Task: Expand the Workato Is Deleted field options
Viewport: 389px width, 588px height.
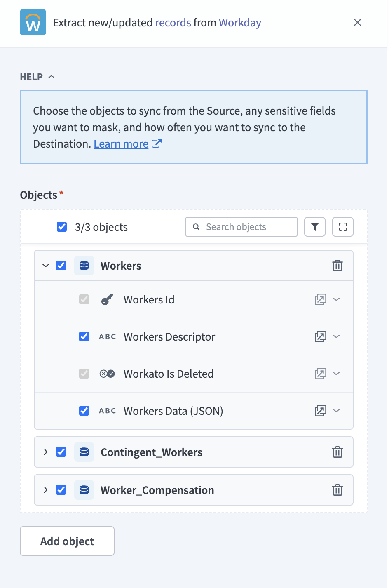Action: click(336, 374)
